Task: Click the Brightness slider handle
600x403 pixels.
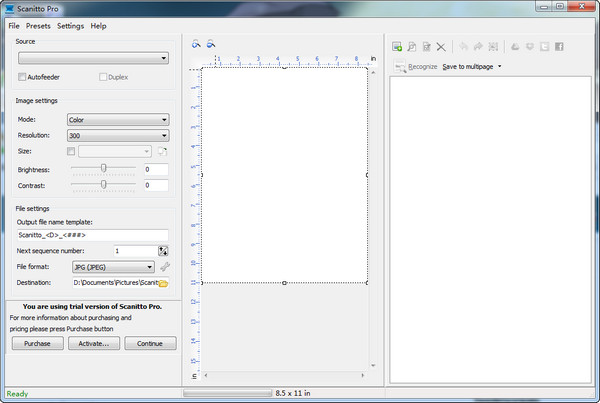Action: (103, 168)
